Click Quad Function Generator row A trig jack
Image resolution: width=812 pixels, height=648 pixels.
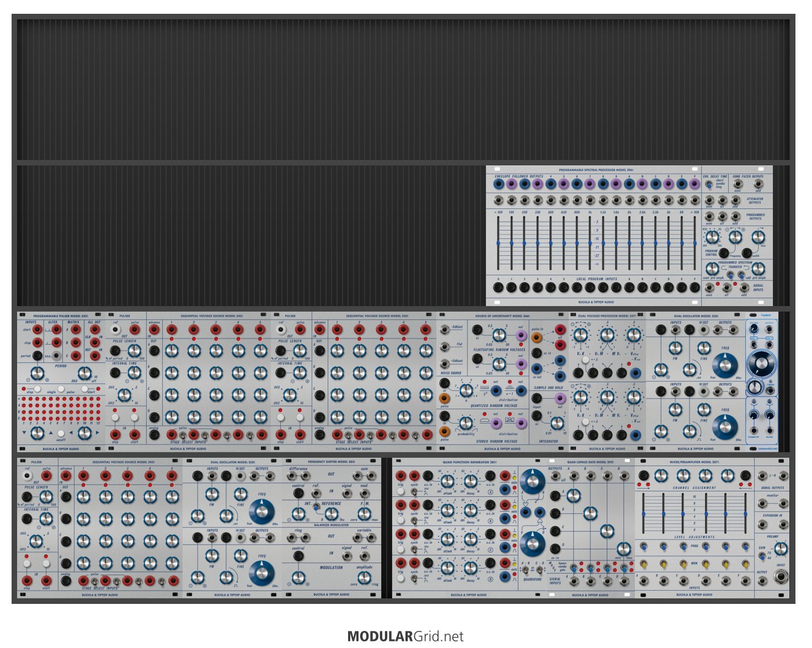401,476
